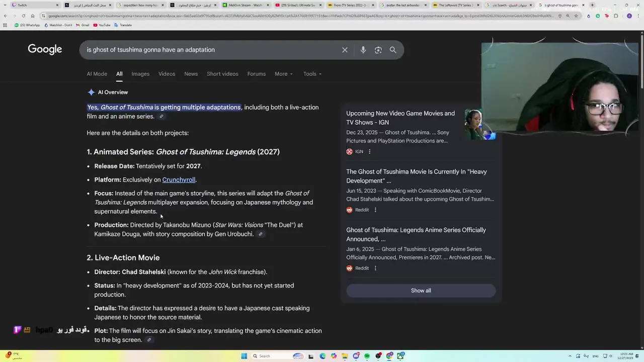Bookmark this page with the star icon
Image resolution: width=644 pixels, height=362 pixels.
coord(576,16)
